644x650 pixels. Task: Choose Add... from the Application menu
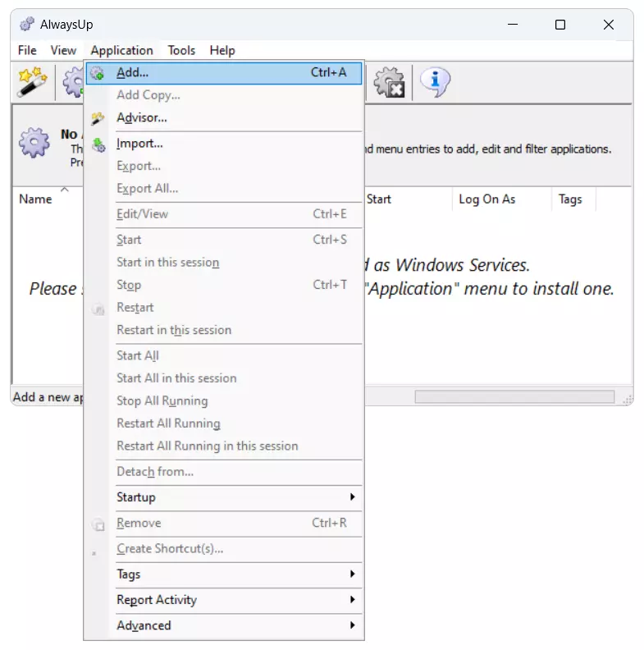[224, 73]
